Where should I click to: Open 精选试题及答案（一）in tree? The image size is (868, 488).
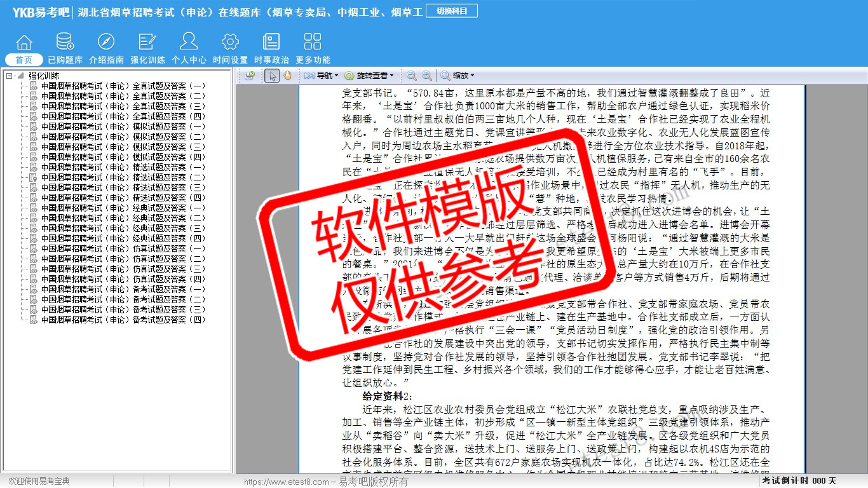click(123, 167)
